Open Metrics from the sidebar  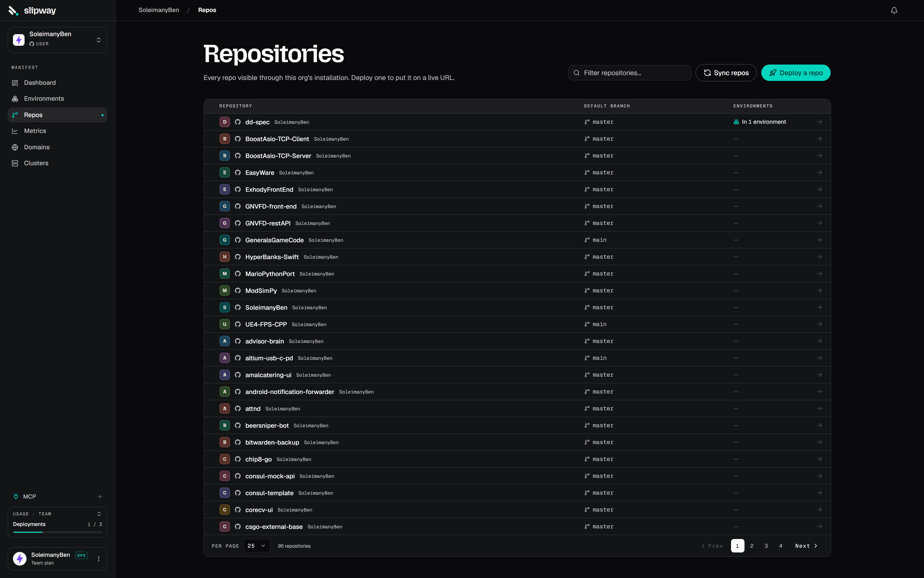click(x=57, y=131)
